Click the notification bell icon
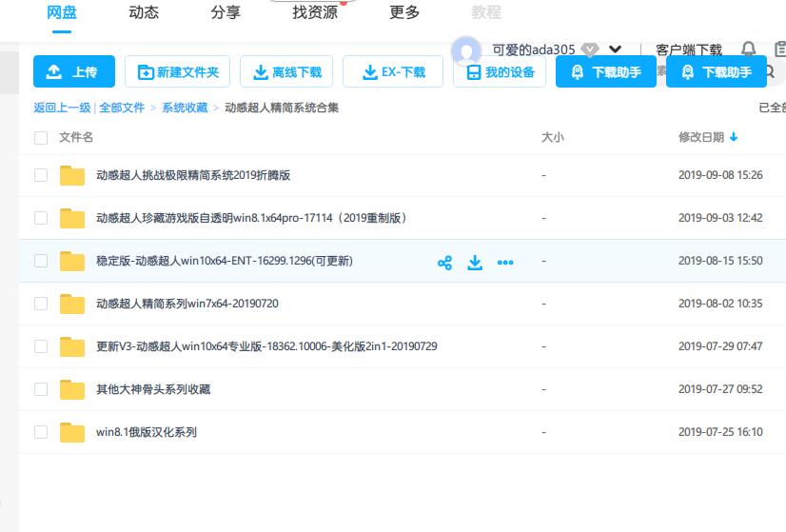The image size is (786, 532). pyautogui.click(x=749, y=49)
